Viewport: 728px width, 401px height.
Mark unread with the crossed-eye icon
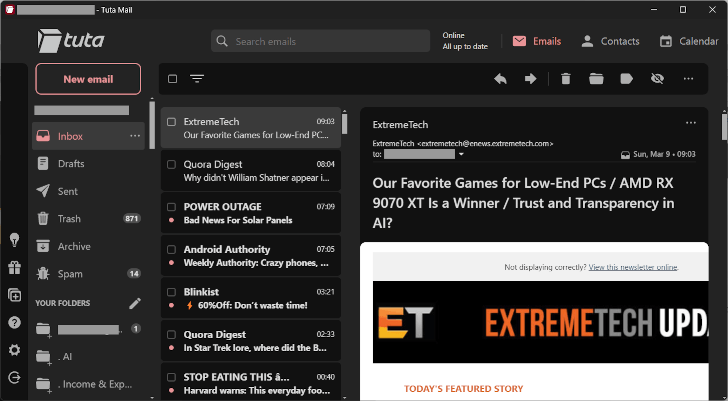click(657, 79)
